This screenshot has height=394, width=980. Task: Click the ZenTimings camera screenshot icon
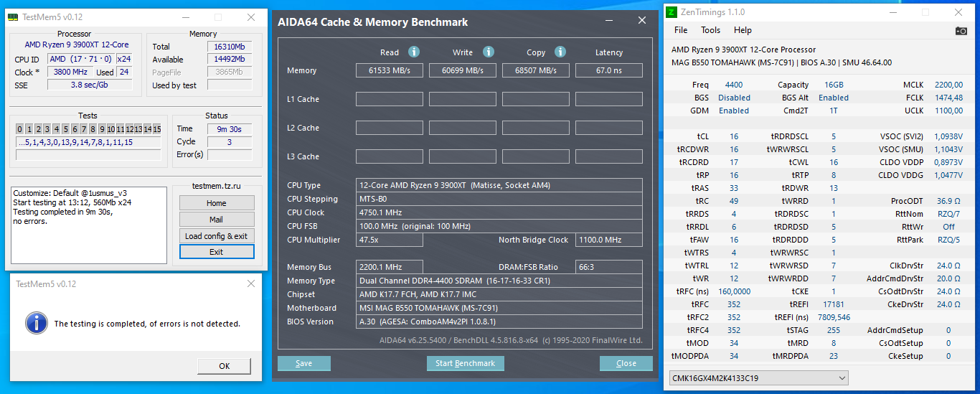point(961,30)
